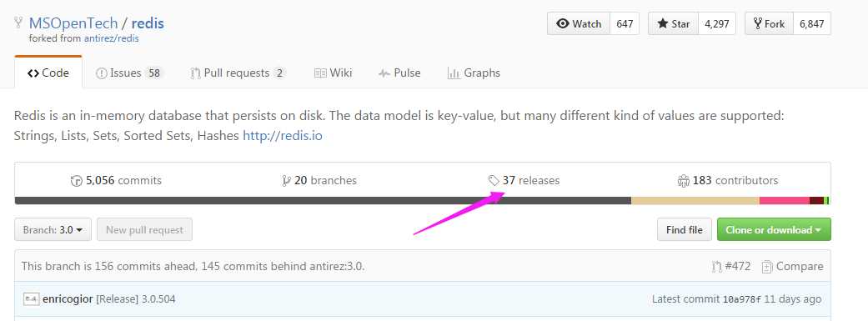
Task: Click the pull request icon next to #472
Action: click(717, 266)
